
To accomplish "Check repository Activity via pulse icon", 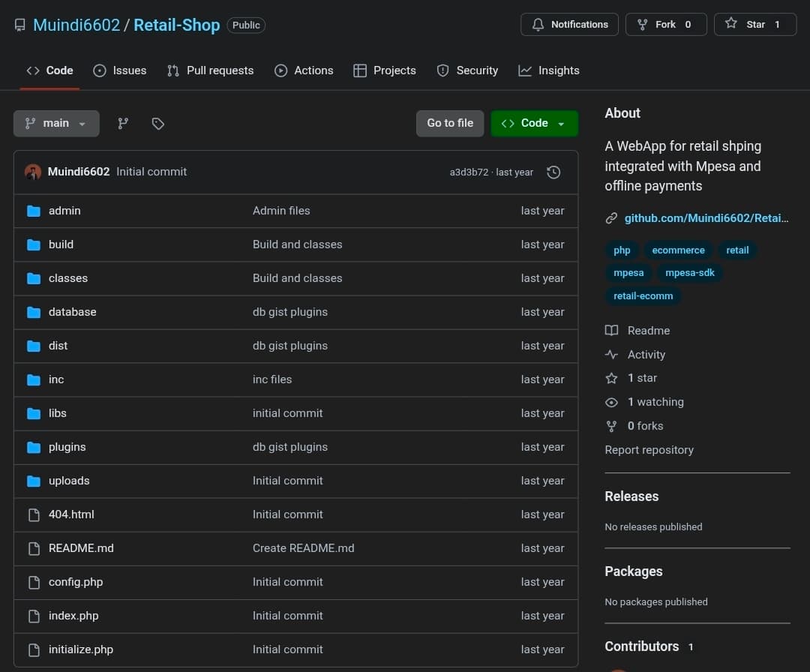I will (611, 354).
